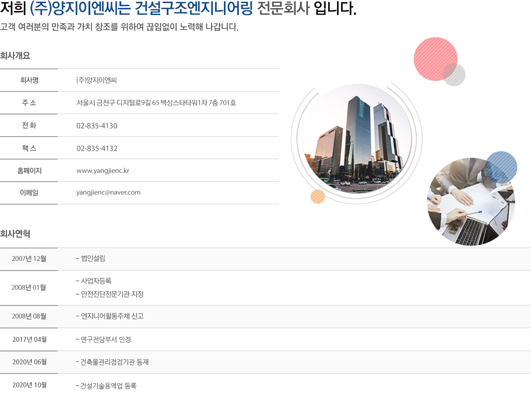Click the '주 소' row label
The height and width of the screenshot is (420, 531).
pos(29,103)
